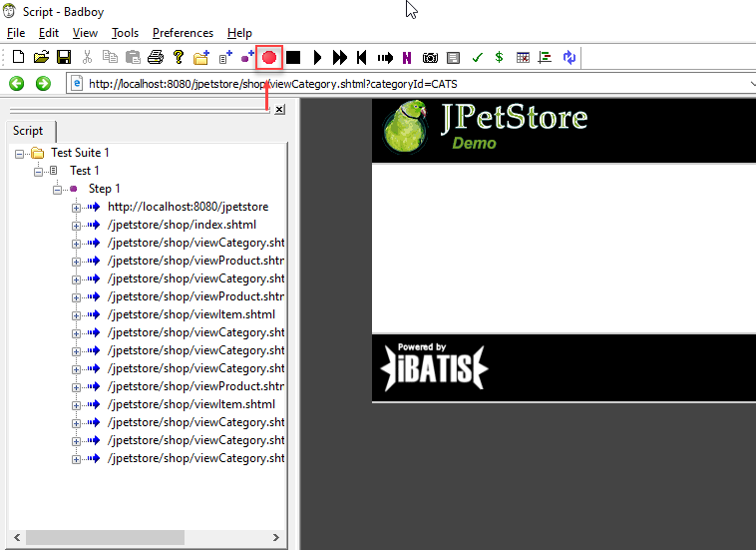Click the green checkmark assertion icon
Image resolution: width=756 pixels, height=550 pixels.
pos(477,58)
